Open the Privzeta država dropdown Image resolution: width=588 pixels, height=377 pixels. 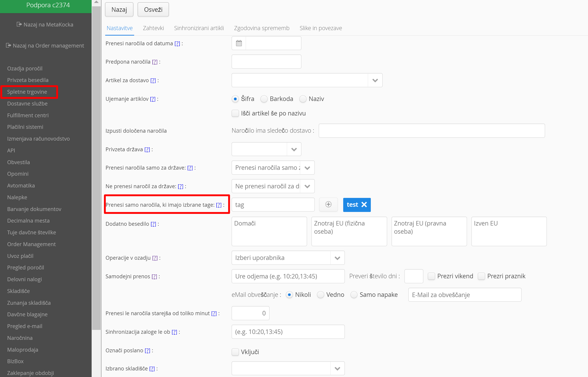pyautogui.click(x=294, y=149)
